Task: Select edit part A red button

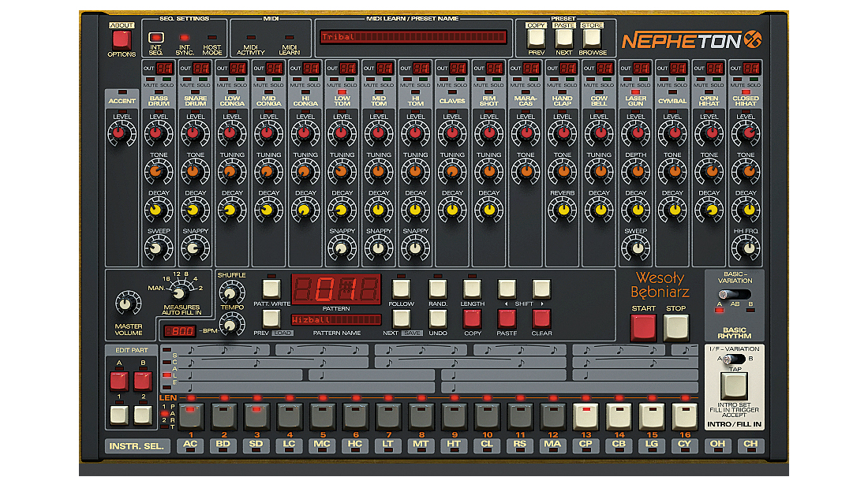Action: (x=119, y=382)
